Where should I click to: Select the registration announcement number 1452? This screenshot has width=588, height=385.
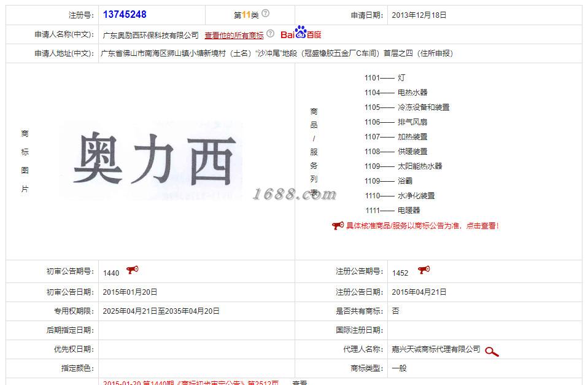(400, 273)
